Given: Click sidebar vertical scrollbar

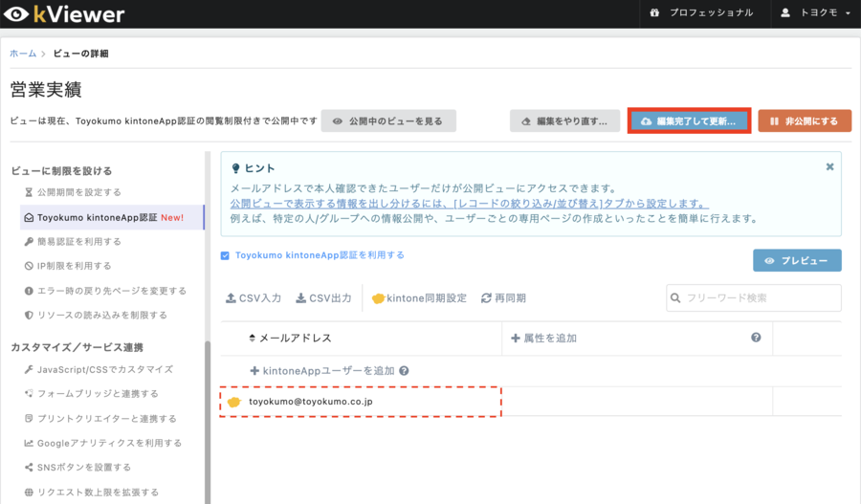Looking at the screenshot, I should (208, 422).
